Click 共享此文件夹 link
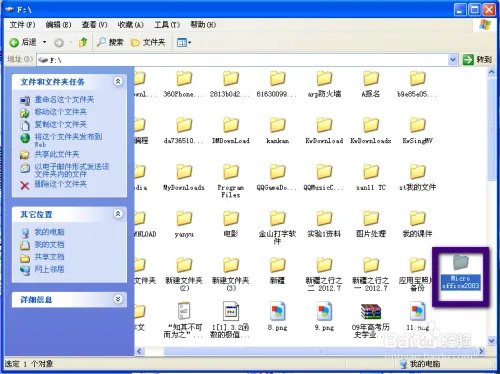This screenshot has height=374, width=500. tap(57, 154)
